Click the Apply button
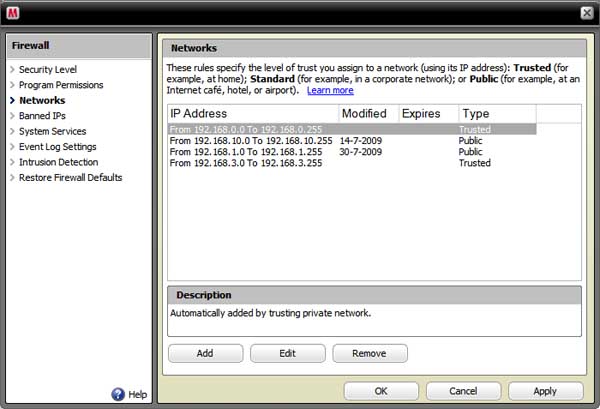The width and height of the screenshot is (600, 409). 545,390
